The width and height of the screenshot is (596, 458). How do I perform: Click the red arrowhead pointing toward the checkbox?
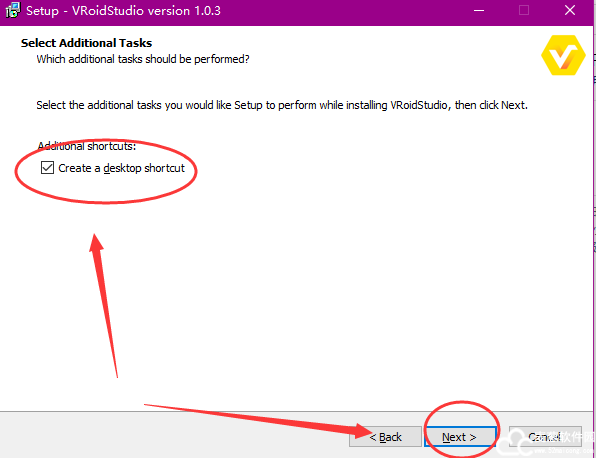click(96, 243)
